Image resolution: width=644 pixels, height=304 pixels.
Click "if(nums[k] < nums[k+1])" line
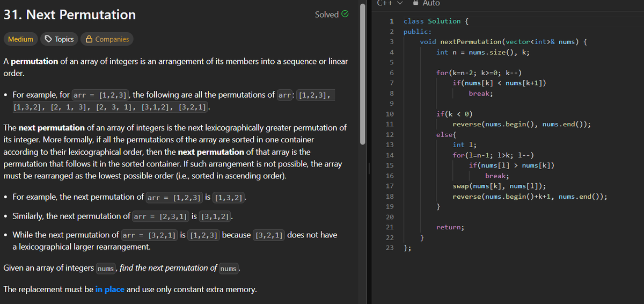point(500,83)
